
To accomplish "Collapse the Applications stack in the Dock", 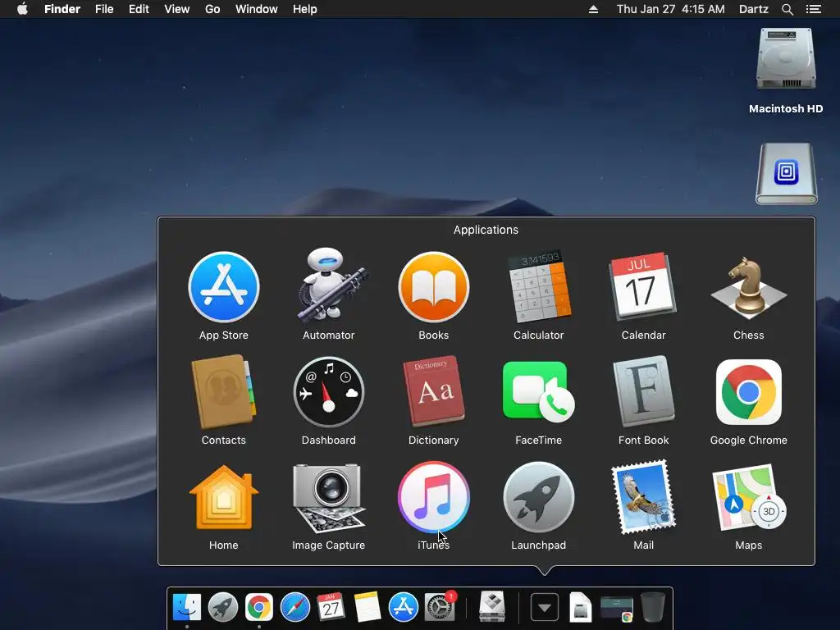I will tap(545, 608).
